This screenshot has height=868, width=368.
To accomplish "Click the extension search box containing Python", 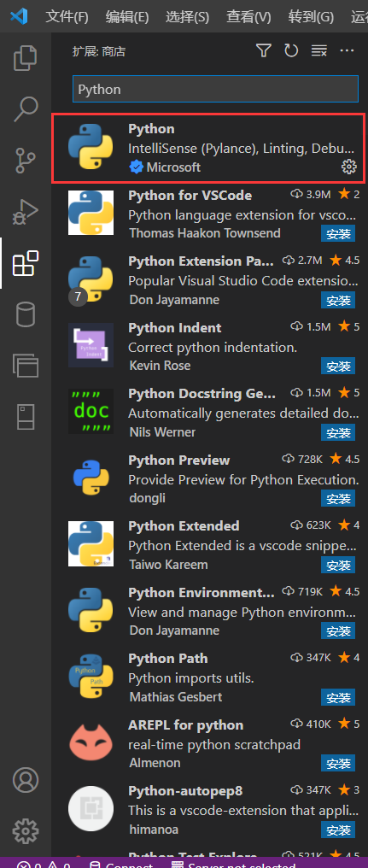I will click(215, 89).
